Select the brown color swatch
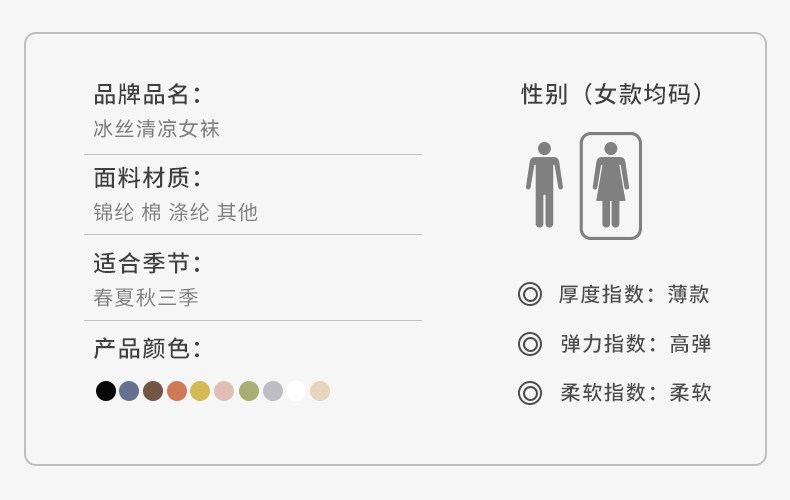Screen dimensions: 790x500 tap(153, 391)
